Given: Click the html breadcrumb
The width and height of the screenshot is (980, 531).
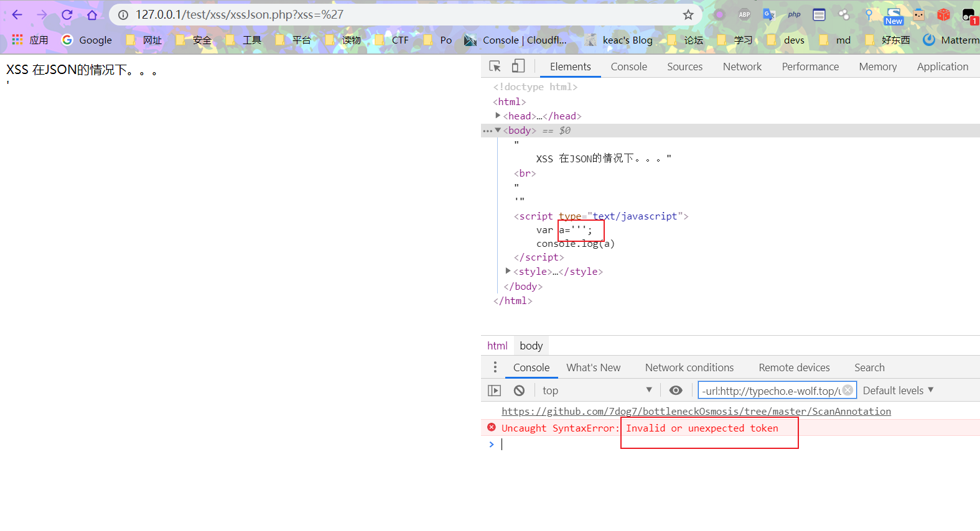Looking at the screenshot, I should pyautogui.click(x=497, y=346).
